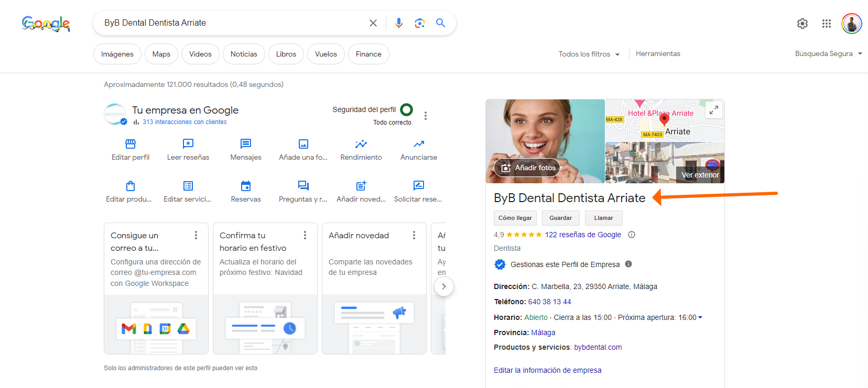
Task: Click the Llamar button
Action: 604,218
